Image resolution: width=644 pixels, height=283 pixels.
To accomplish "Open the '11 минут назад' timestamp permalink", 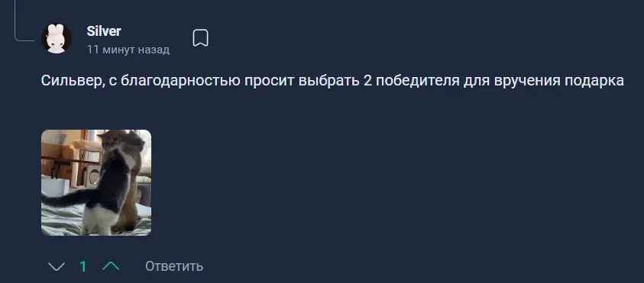I will [x=128, y=50].
